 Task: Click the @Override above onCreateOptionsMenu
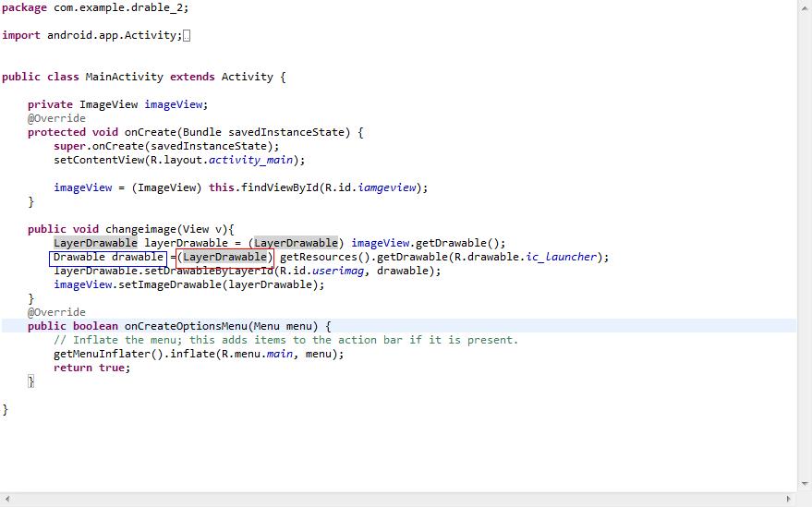click(x=56, y=312)
